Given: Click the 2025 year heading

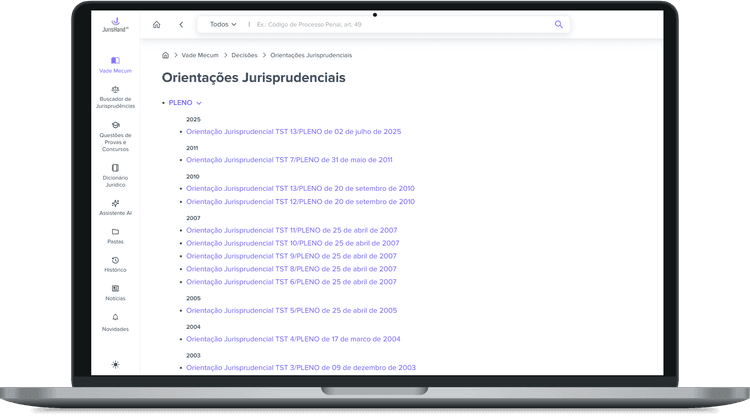Looking at the screenshot, I should pyautogui.click(x=193, y=120).
